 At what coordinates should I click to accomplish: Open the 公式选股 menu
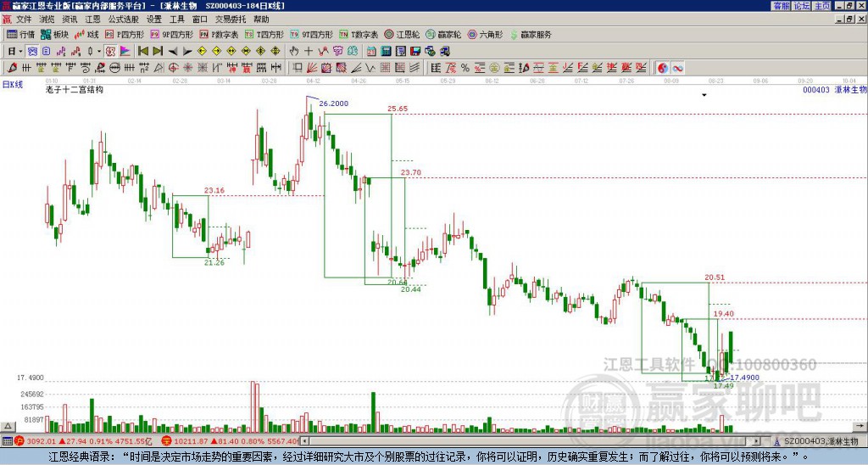coord(124,20)
